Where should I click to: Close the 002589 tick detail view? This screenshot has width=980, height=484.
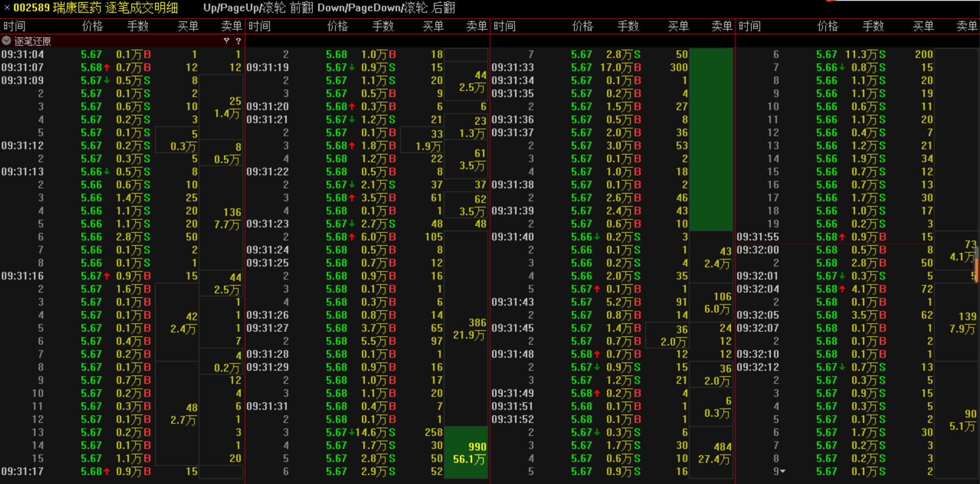pyautogui.click(x=7, y=8)
